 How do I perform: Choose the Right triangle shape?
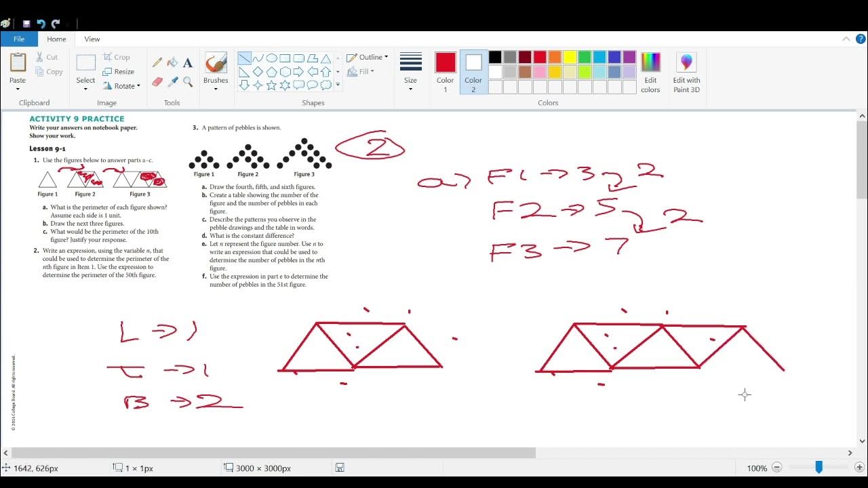pos(244,72)
